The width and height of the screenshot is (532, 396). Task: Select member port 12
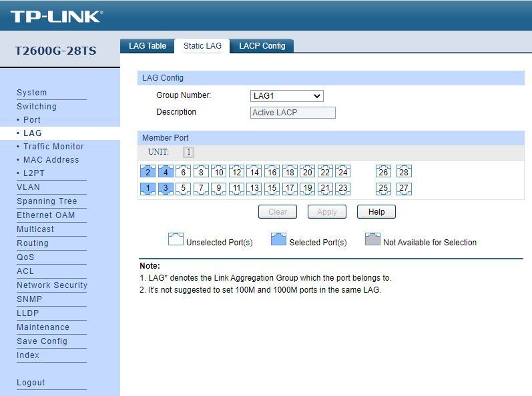point(236,171)
